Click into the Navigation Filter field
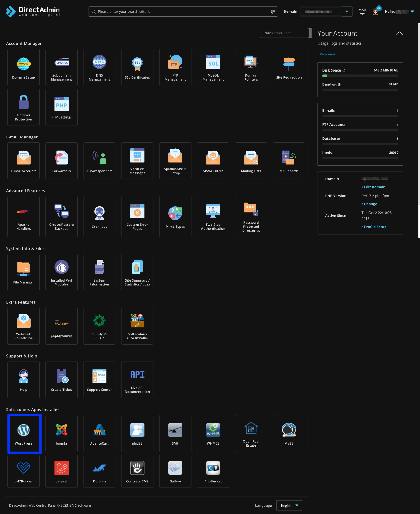 [284, 33]
